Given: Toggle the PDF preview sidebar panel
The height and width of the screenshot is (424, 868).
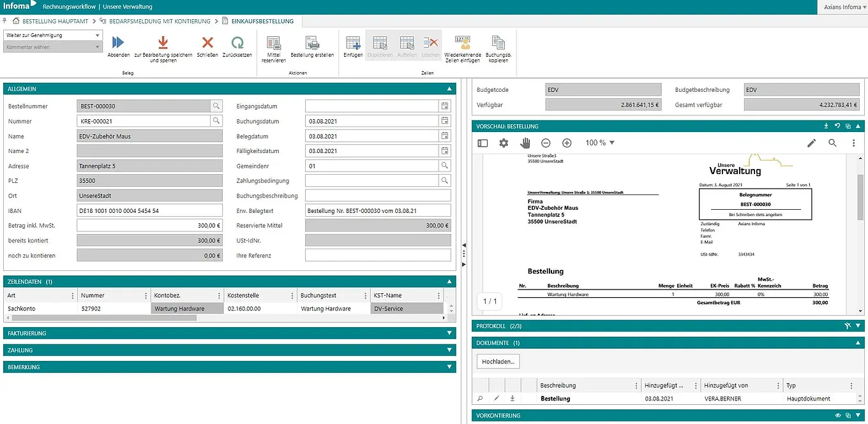Looking at the screenshot, I should [x=483, y=143].
